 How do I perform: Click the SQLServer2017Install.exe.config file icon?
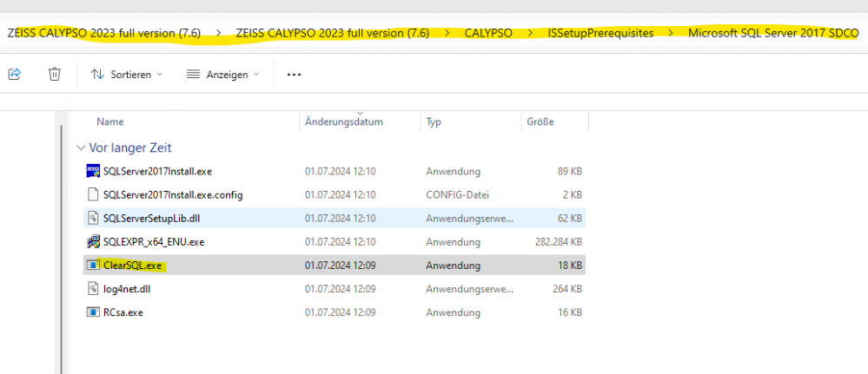[x=93, y=194]
